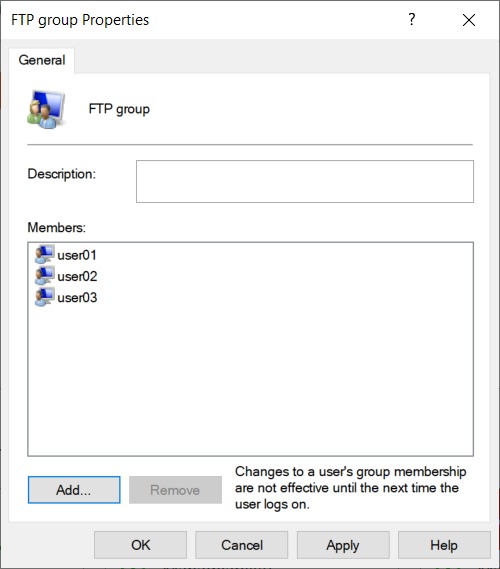Click the Apply button
This screenshot has height=569, width=500.
(343, 545)
